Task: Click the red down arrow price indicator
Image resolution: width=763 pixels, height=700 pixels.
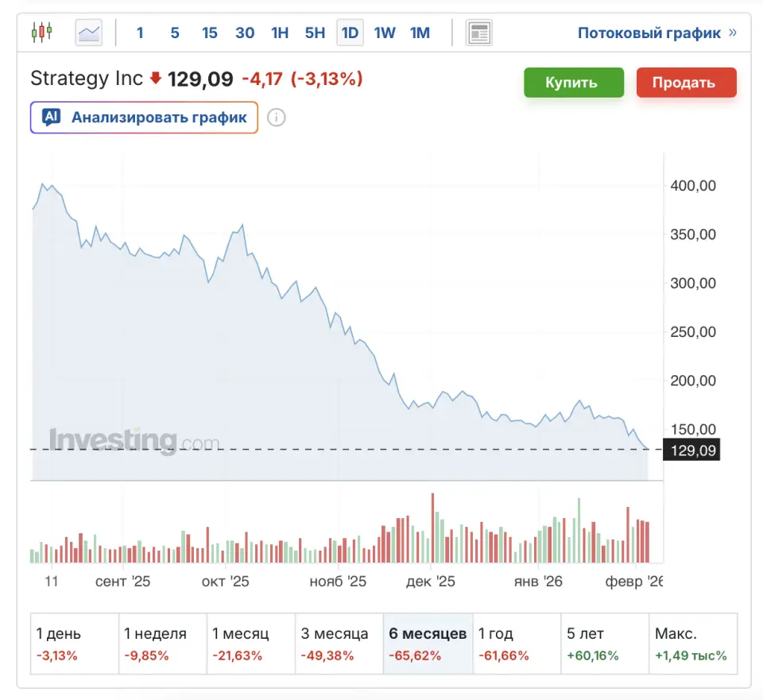Action: [156, 78]
